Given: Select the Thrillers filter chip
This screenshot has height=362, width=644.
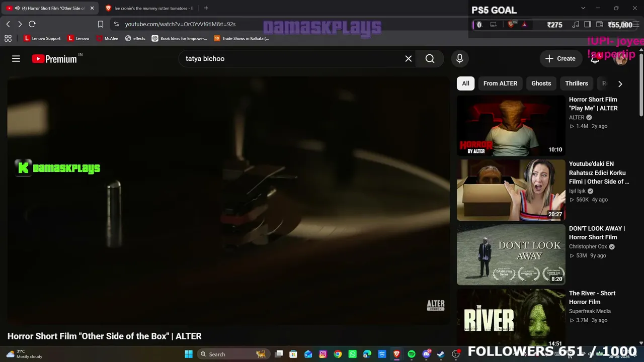Looking at the screenshot, I should tap(577, 83).
